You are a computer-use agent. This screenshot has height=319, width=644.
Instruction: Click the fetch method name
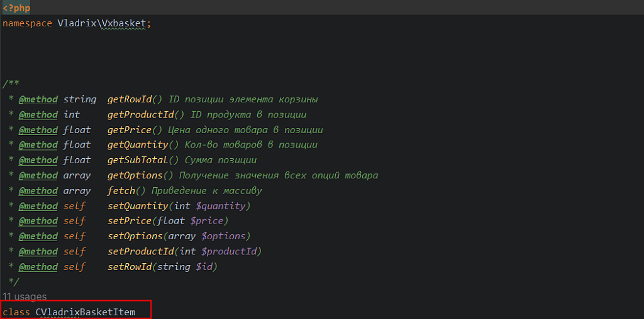[121, 190]
